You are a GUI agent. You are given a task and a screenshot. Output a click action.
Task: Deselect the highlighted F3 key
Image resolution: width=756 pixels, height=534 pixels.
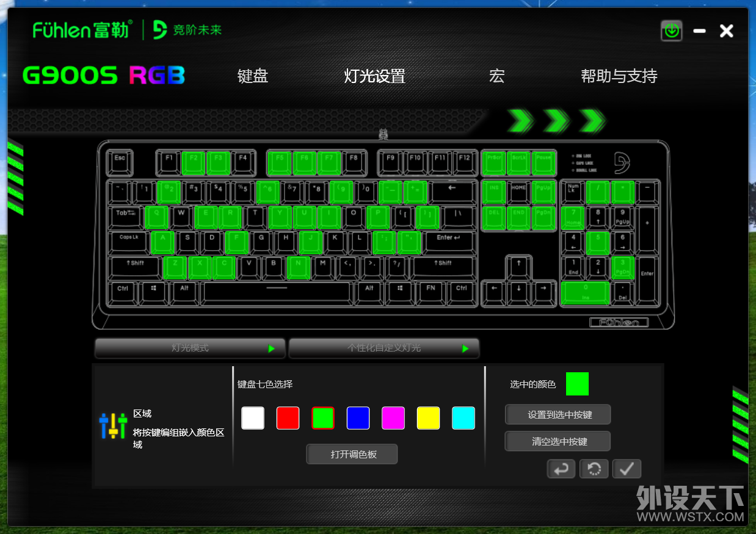[218, 162]
